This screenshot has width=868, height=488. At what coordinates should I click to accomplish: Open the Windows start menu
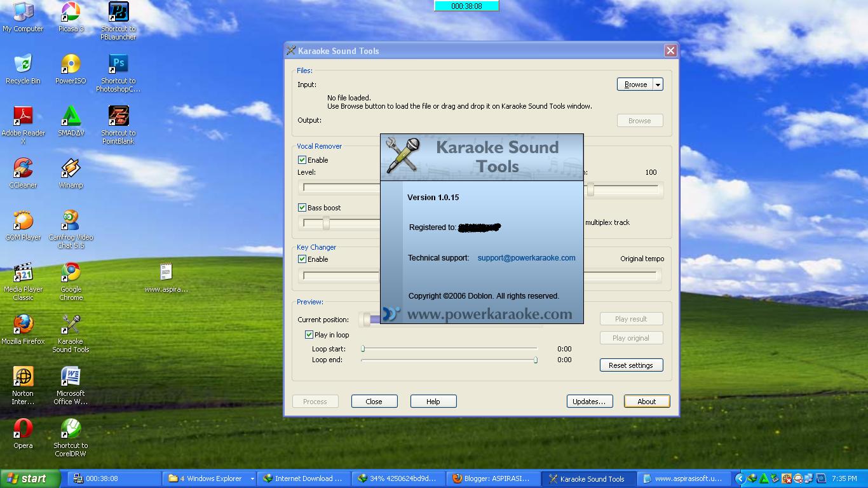[31, 478]
